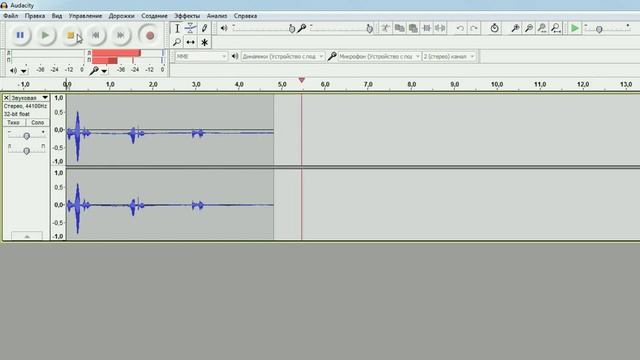Click the red Record button
The image size is (640, 360).
(150, 36)
